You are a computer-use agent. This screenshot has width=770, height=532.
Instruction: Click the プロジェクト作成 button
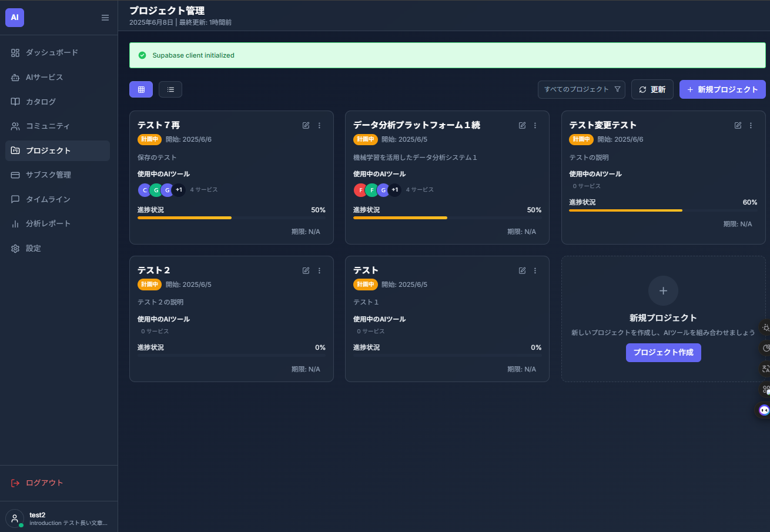pyautogui.click(x=663, y=353)
